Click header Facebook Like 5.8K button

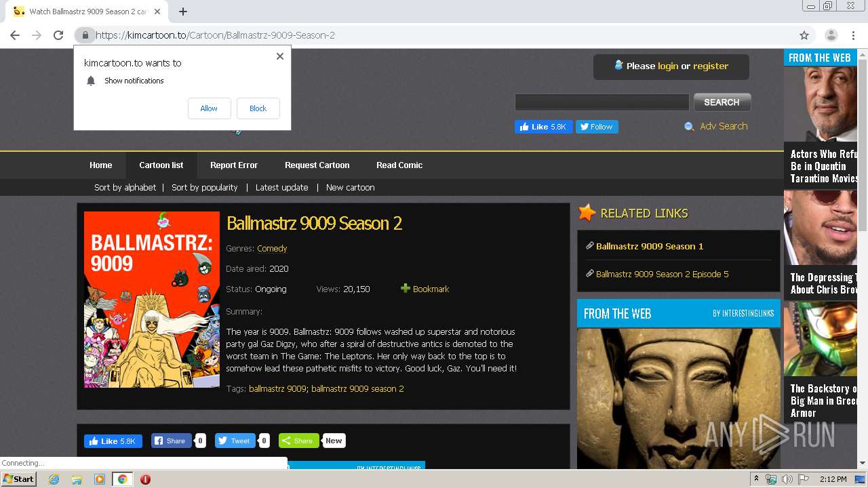pos(543,127)
